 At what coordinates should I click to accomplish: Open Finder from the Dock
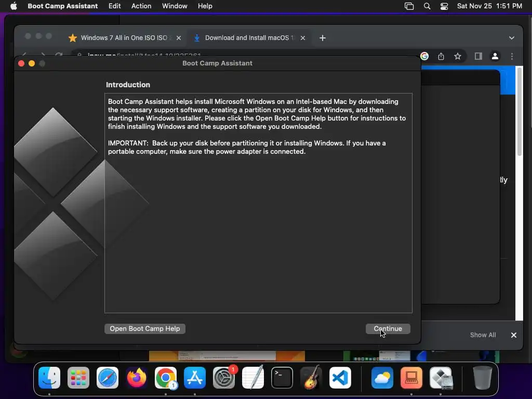[49, 378]
